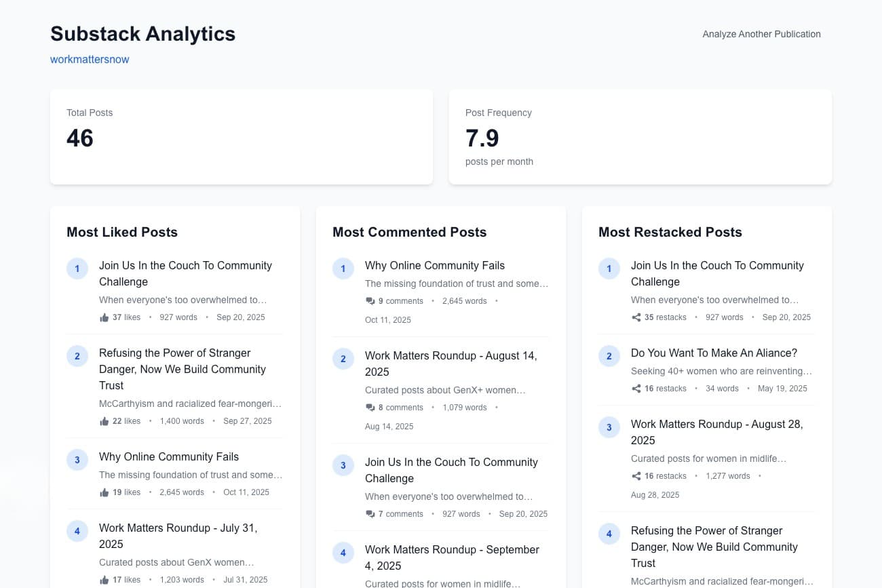Click the Total Posts summary card

(x=241, y=136)
